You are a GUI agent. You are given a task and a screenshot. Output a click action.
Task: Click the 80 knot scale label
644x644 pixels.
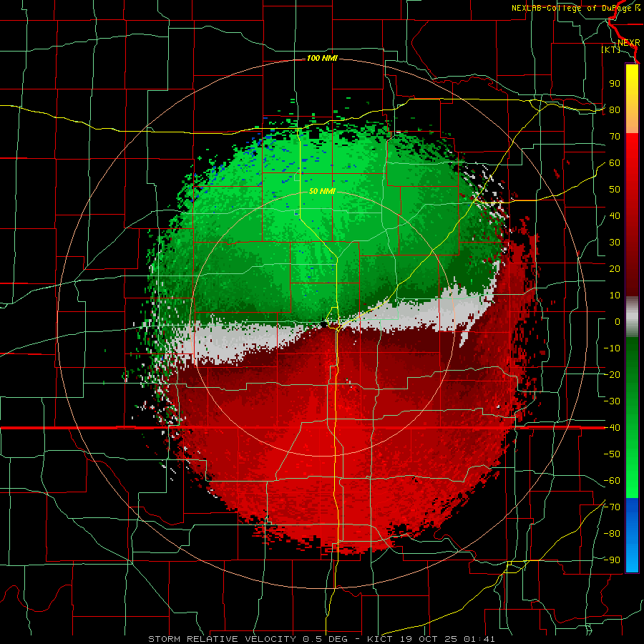click(x=615, y=110)
